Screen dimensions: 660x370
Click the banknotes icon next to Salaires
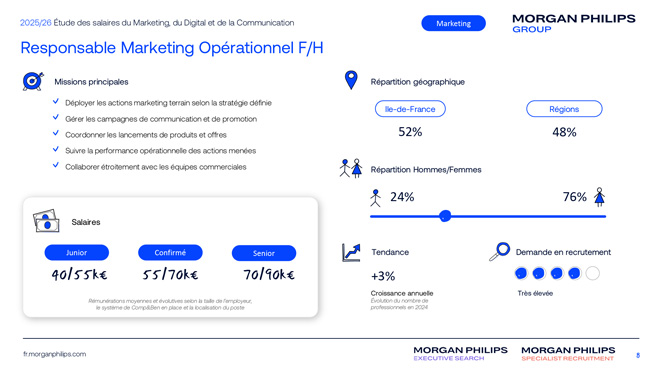point(46,221)
